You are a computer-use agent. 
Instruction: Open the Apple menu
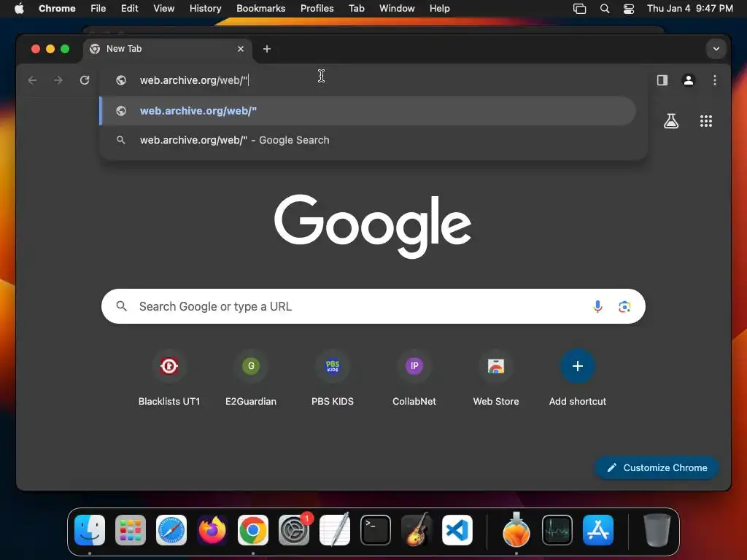[x=19, y=9]
